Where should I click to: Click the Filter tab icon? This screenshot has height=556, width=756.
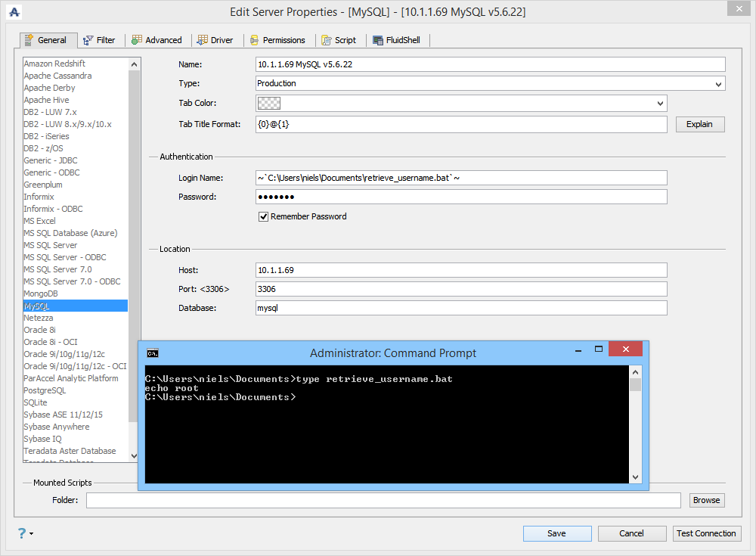(88, 40)
